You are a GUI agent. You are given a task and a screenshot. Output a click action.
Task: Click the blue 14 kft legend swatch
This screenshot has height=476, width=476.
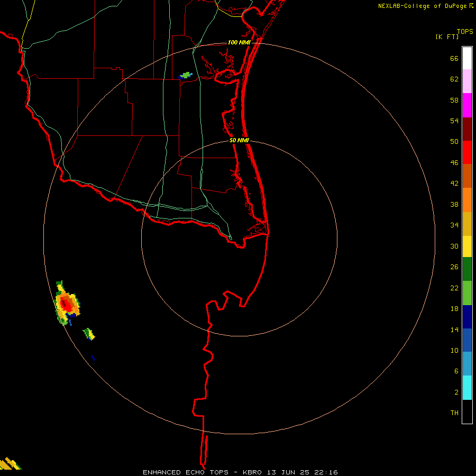[467, 340]
